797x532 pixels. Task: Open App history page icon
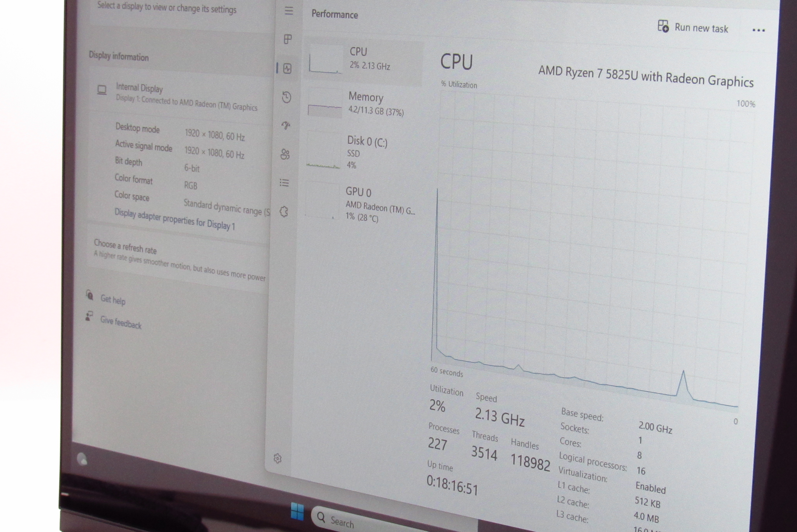(x=286, y=97)
